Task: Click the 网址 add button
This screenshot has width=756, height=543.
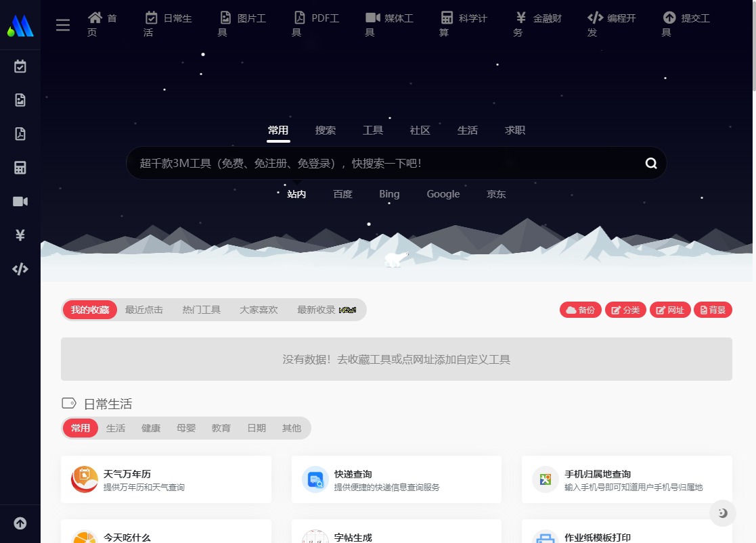Action: 670,310
